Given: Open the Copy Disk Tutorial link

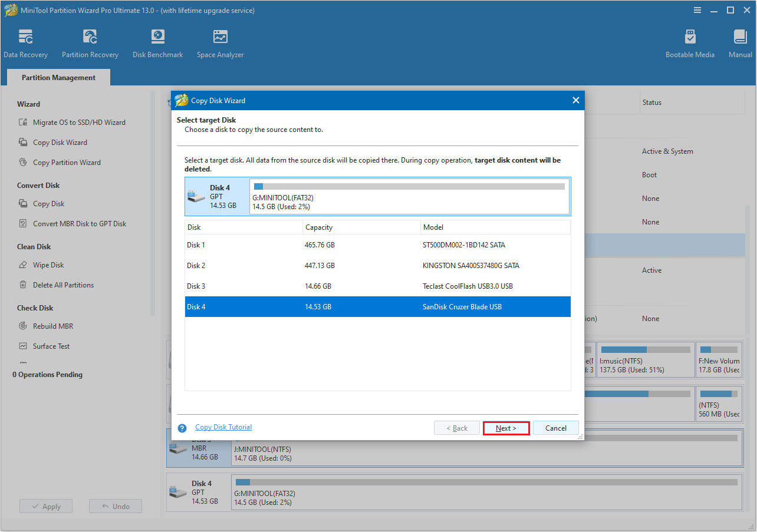Looking at the screenshot, I should (x=223, y=427).
